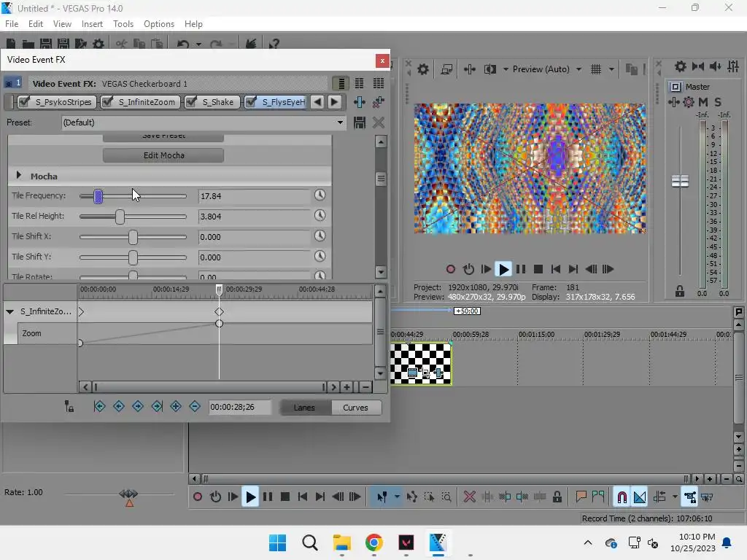747x560 pixels.
Task: Click the overlays grid icon in preview
Action: tap(596, 69)
